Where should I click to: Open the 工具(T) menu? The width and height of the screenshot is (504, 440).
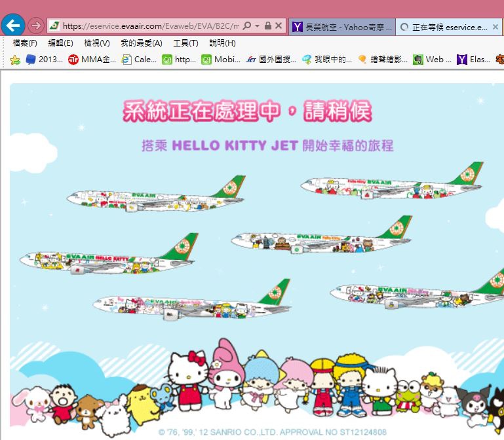pos(185,43)
